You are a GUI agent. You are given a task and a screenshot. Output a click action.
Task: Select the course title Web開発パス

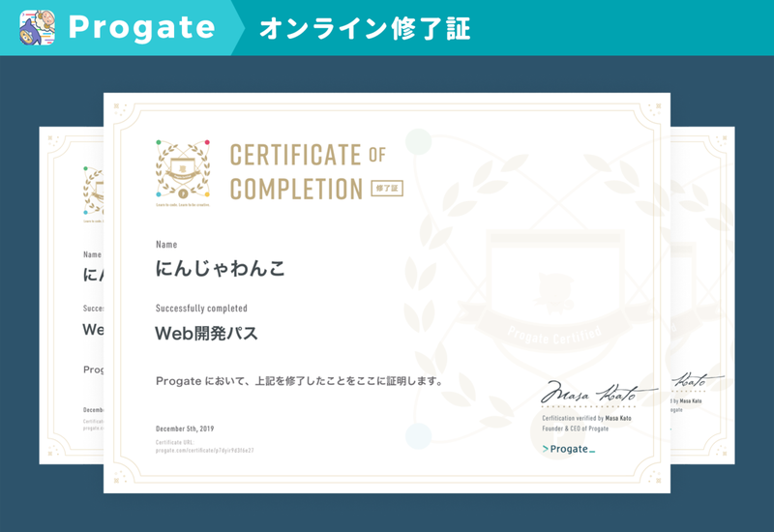206,333
